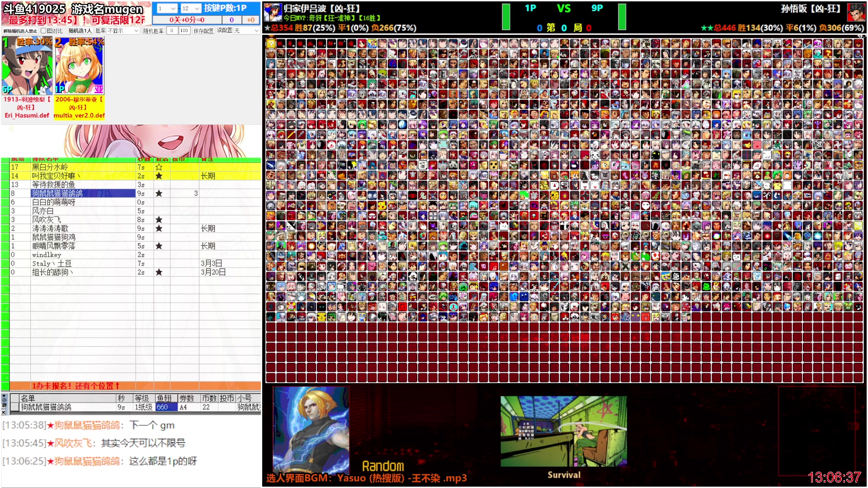Select the highlighted 狗鼠鼠猫猫鸽鸽 queue row
Viewport: 868px width, 488px height.
point(135,193)
